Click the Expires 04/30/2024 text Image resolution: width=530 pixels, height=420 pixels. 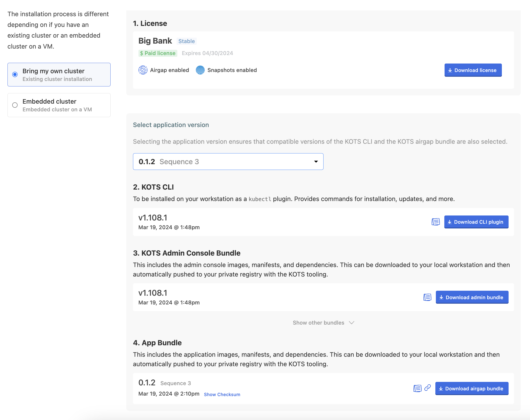(x=207, y=53)
